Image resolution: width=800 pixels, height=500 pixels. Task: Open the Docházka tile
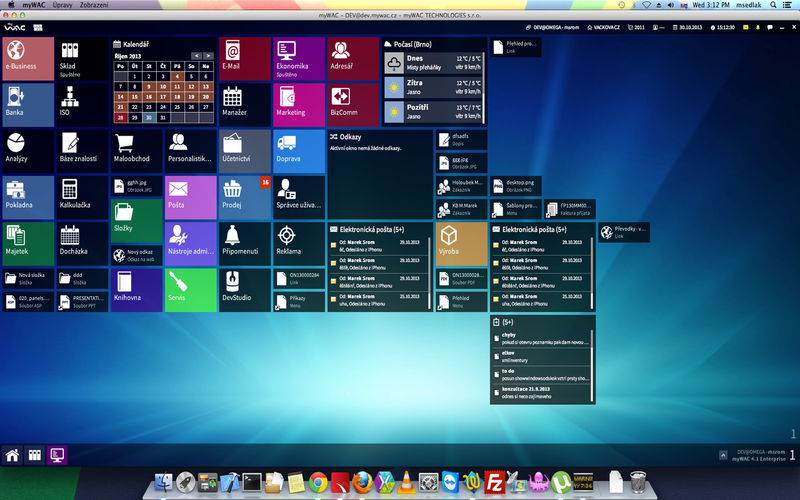coord(83,244)
